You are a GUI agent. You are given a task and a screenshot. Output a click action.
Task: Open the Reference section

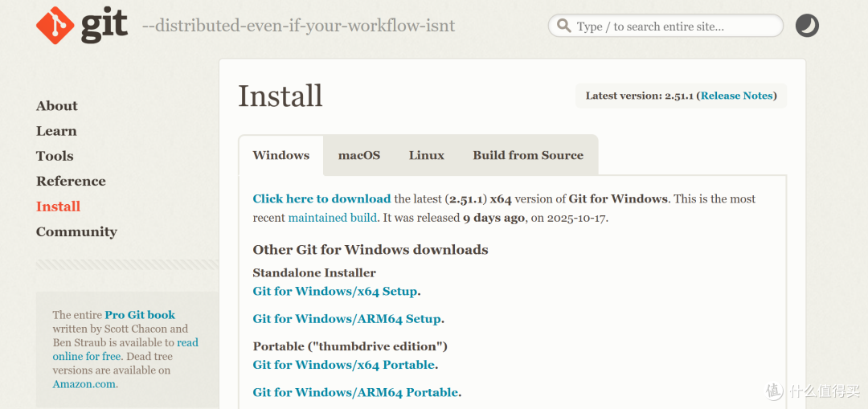pos(71,181)
